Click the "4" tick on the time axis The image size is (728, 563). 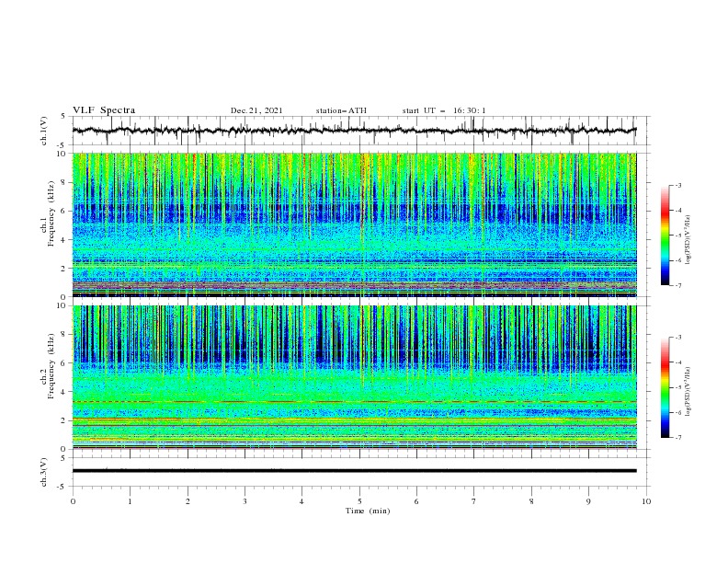(x=301, y=501)
